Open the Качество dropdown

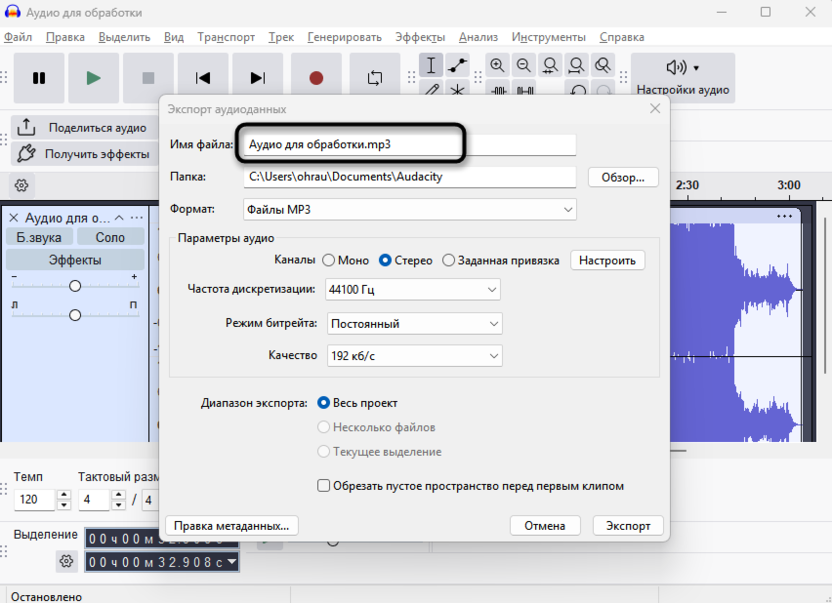pyautogui.click(x=412, y=355)
